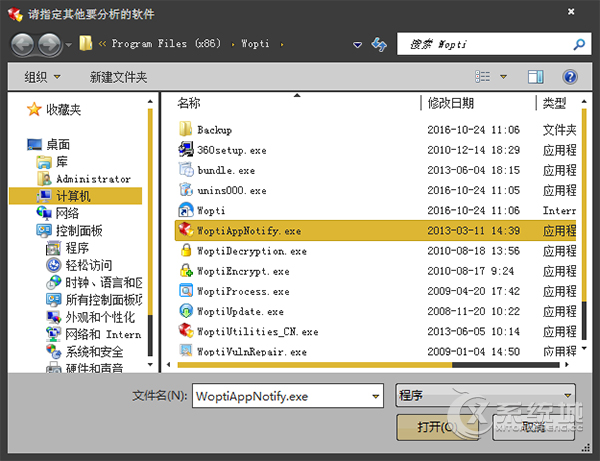Select the 360setup.exe file icon

point(186,149)
